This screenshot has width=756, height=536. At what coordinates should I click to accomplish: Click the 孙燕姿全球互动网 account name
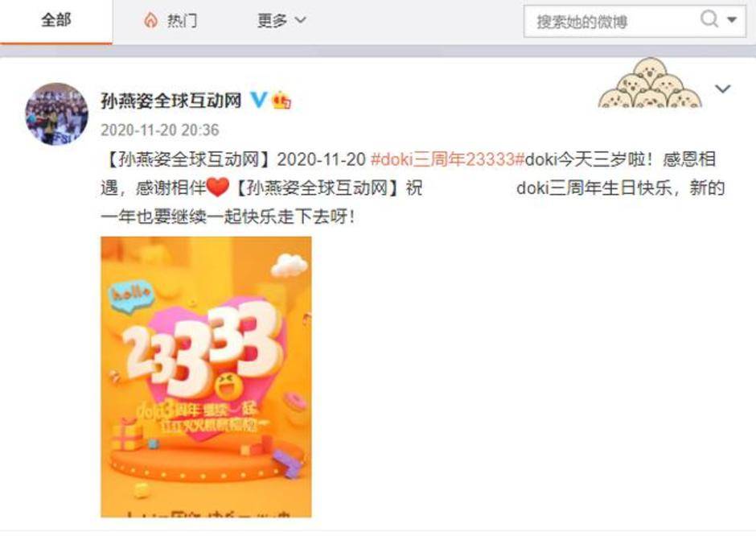coord(171,101)
